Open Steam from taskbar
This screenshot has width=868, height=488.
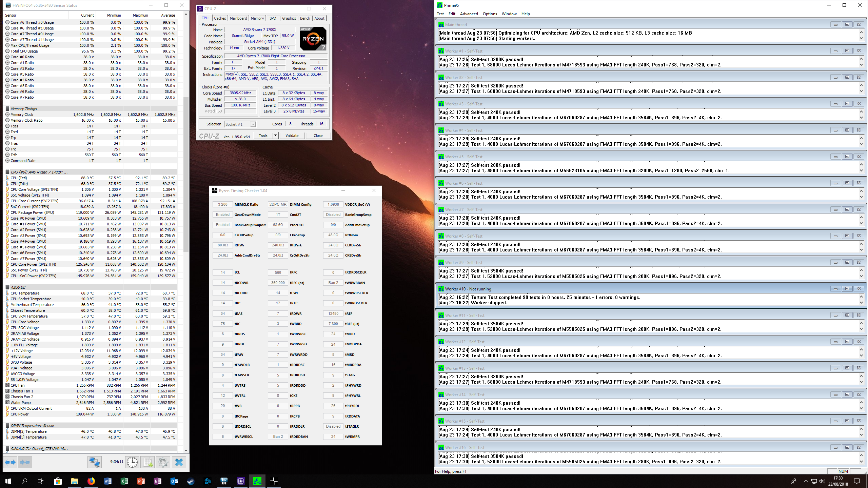pyautogui.click(x=191, y=481)
